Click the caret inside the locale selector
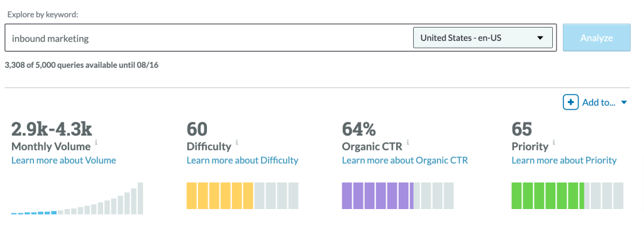The image size is (644, 226). (540, 38)
